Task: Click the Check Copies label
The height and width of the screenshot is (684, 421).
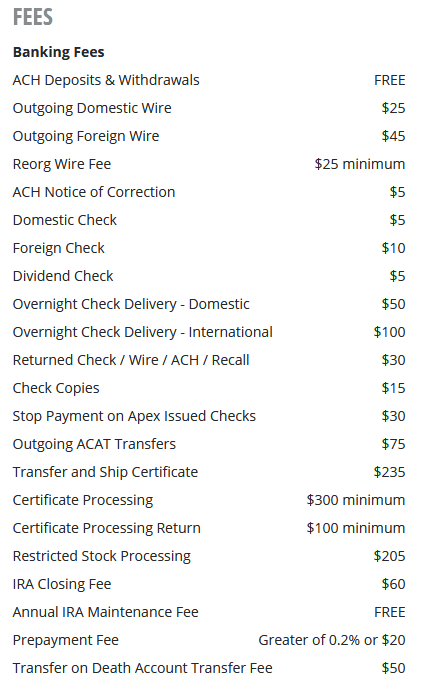Action: pyautogui.click(x=56, y=388)
